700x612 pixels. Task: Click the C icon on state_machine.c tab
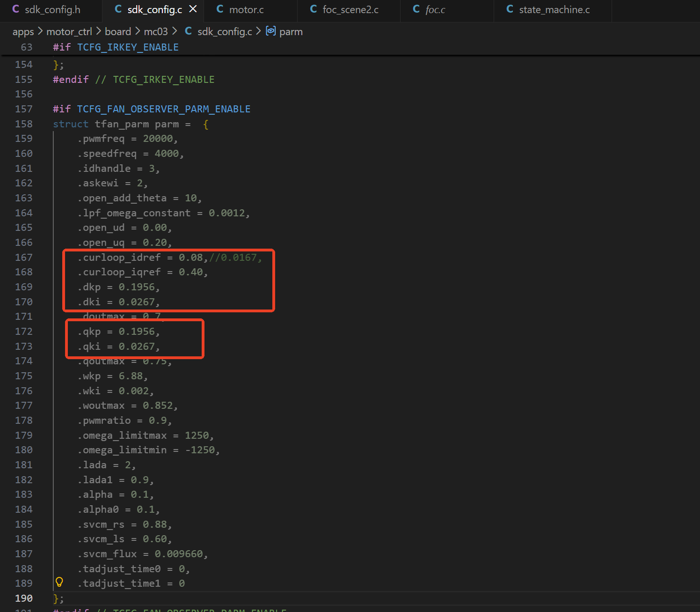coord(510,9)
